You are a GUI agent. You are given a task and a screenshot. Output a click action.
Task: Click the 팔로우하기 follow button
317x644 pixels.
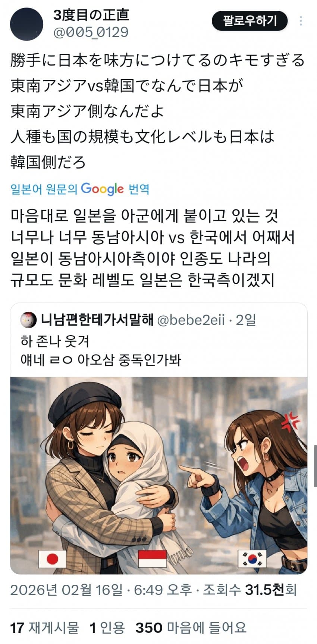pyautogui.click(x=250, y=21)
